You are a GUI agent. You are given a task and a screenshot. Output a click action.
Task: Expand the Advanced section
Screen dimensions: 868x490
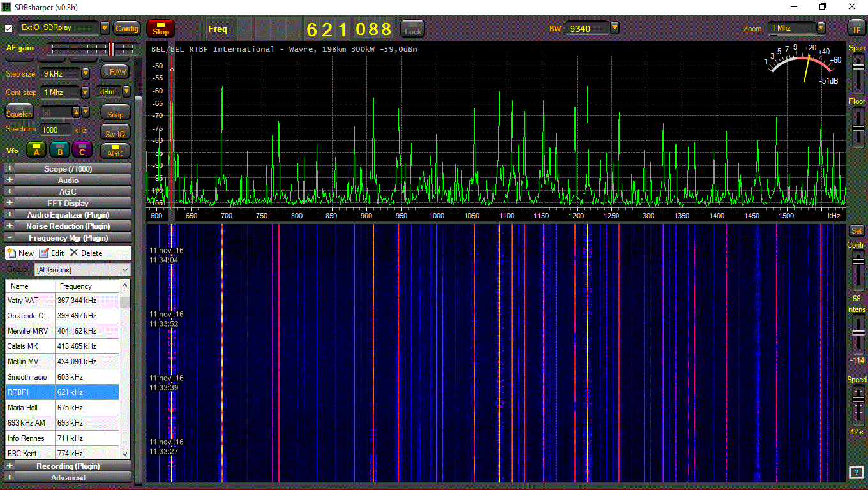(68, 477)
